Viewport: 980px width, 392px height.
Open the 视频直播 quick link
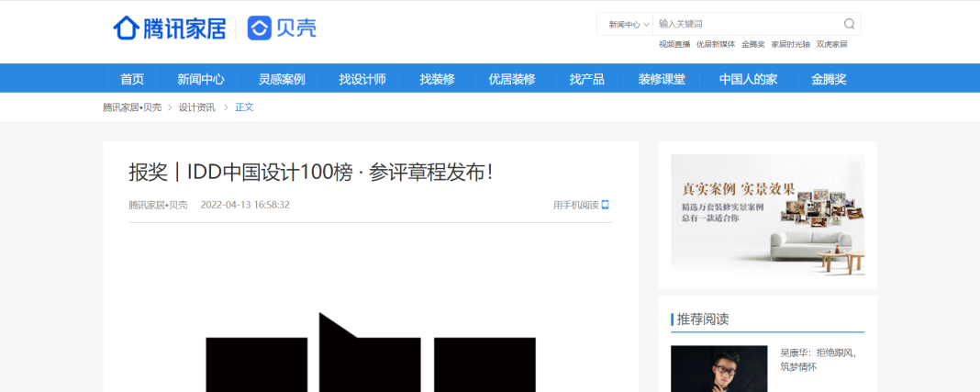674,44
